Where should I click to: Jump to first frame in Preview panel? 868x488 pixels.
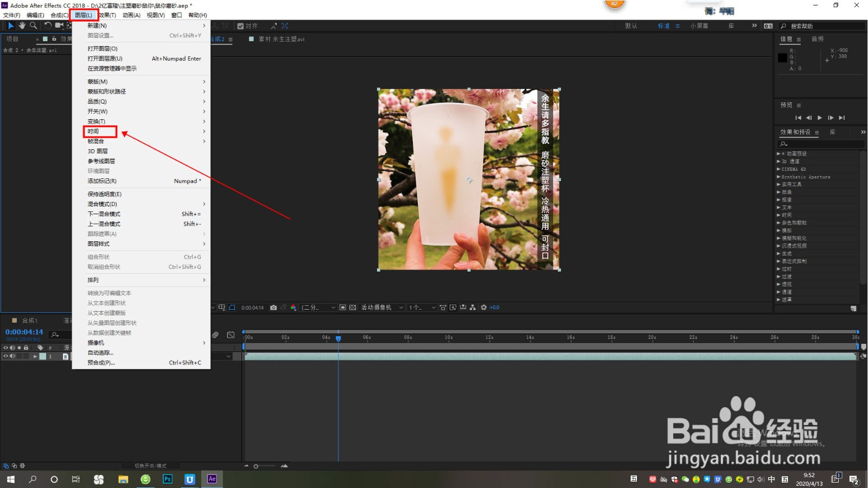click(798, 118)
